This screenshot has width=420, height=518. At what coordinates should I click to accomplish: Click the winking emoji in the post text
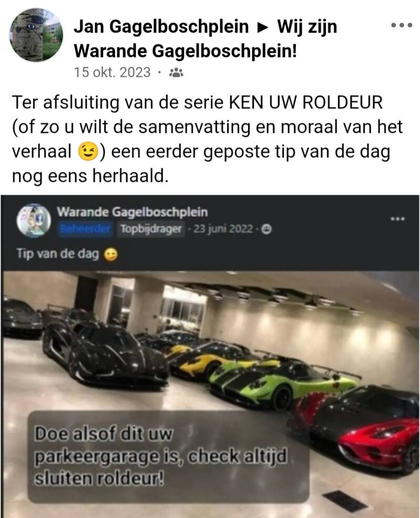coord(88,152)
